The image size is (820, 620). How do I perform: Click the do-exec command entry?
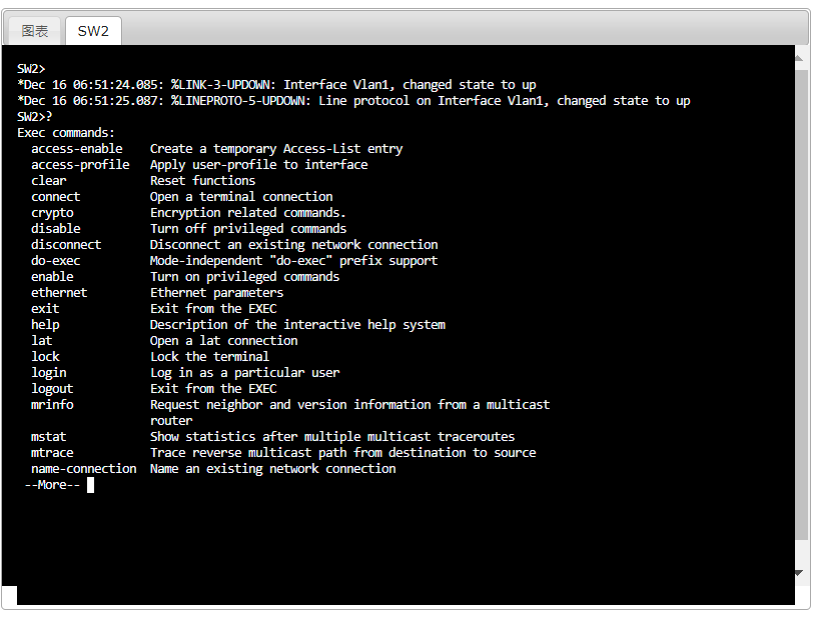click(55, 261)
